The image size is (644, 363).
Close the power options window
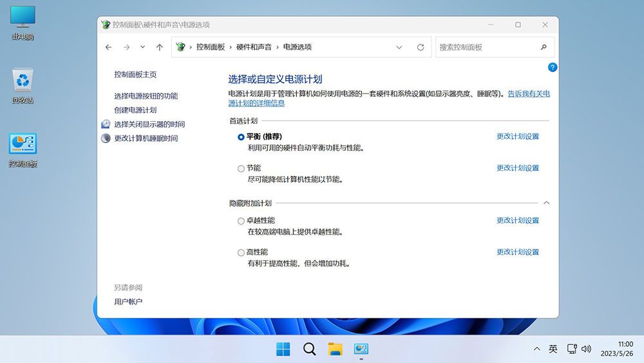tap(545, 25)
